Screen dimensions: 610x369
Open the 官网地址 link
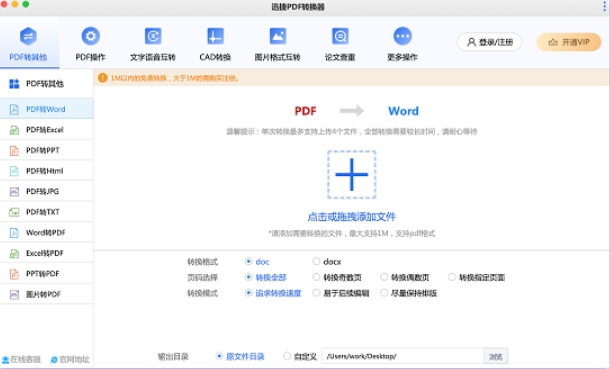pos(74,360)
